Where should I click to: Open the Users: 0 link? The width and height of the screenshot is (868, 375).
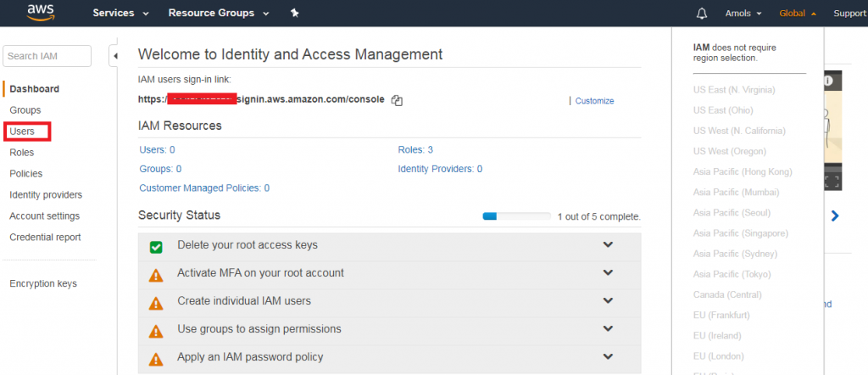tap(157, 149)
